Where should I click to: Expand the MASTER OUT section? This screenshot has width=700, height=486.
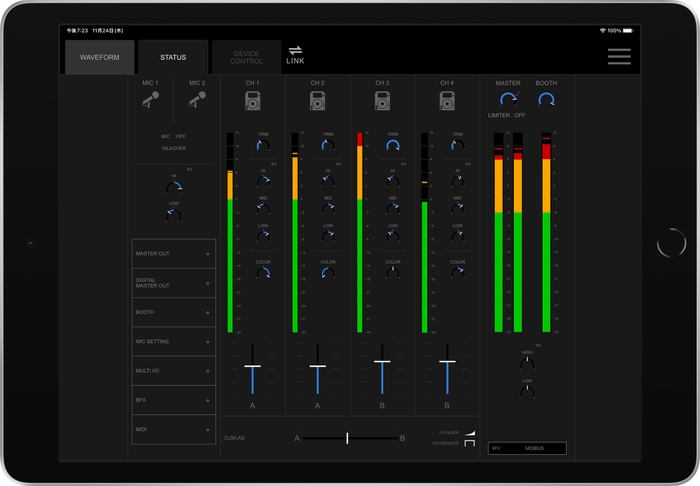pos(173,254)
